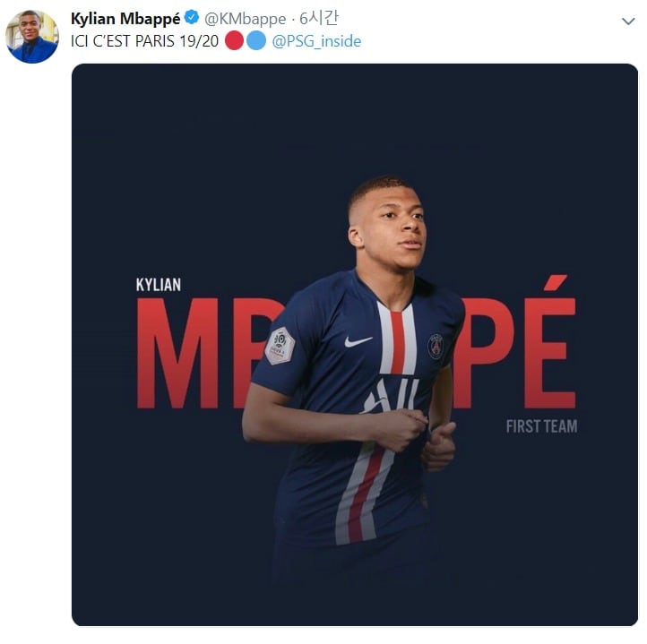Click the jersey's red center stripe
The image size is (647, 644).
pyautogui.click(x=397, y=342)
